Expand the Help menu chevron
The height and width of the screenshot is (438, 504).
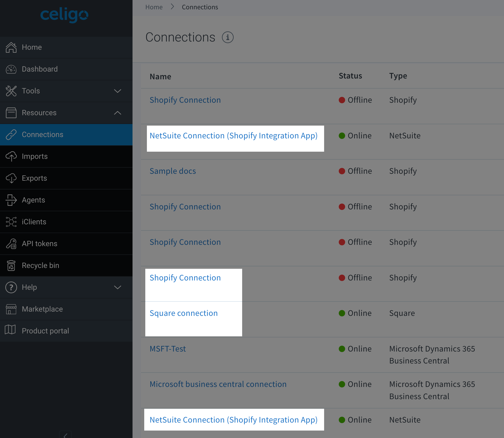(118, 287)
